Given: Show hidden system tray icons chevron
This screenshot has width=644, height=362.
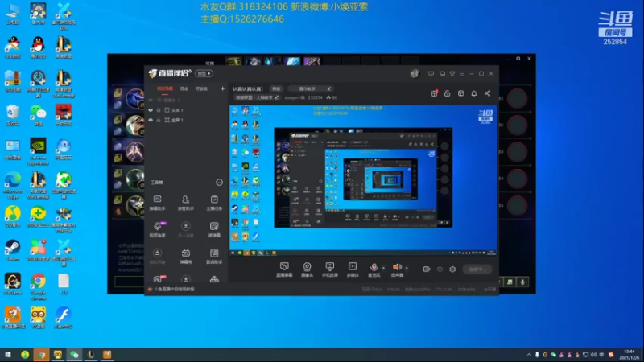Looking at the screenshot, I should (529, 354).
